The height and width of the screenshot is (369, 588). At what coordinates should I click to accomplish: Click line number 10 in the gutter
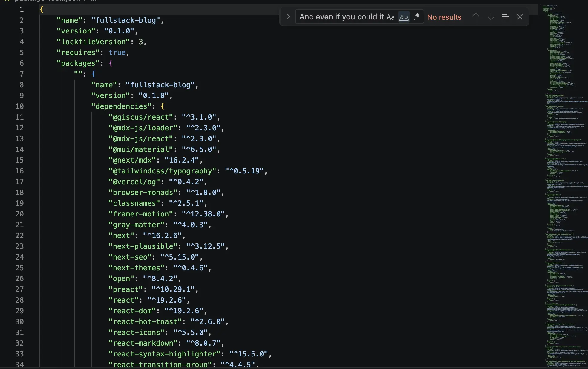coord(19,106)
